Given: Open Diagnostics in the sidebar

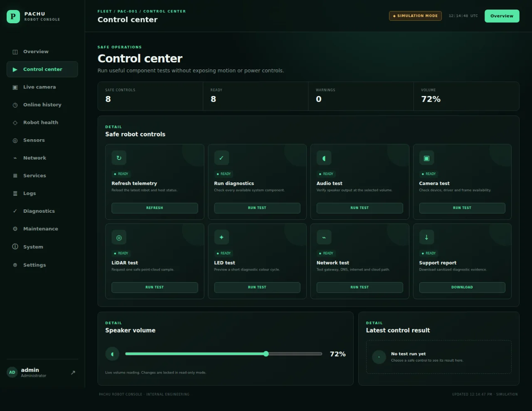Looking at the screenshot, I should (42, 211).
